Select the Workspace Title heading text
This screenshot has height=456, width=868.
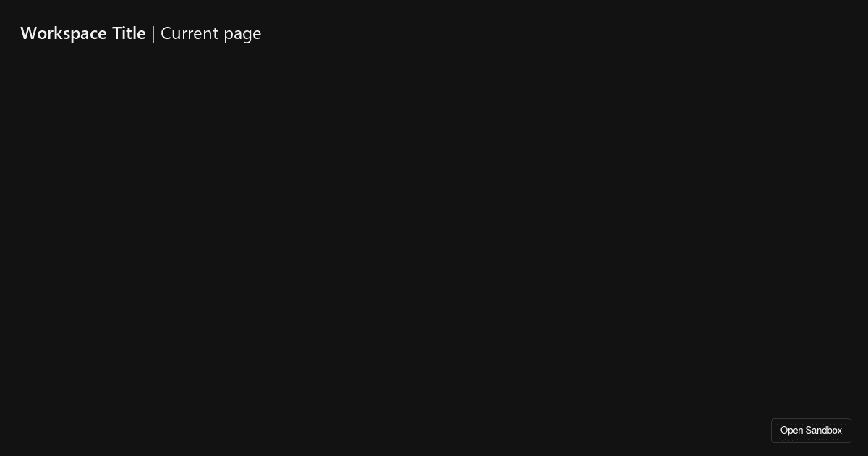point(83,33)
